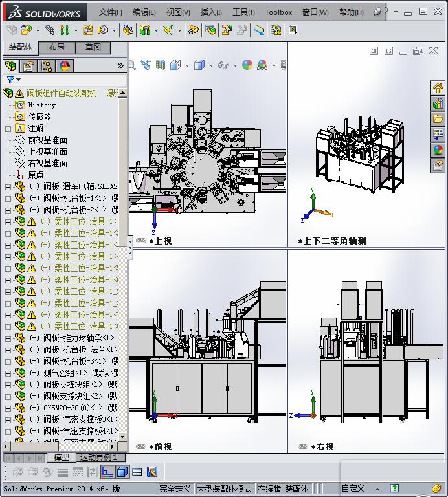448x497 pixels.
Task: Expand more manager tabs with the double chevron
Action: point(120,66)
